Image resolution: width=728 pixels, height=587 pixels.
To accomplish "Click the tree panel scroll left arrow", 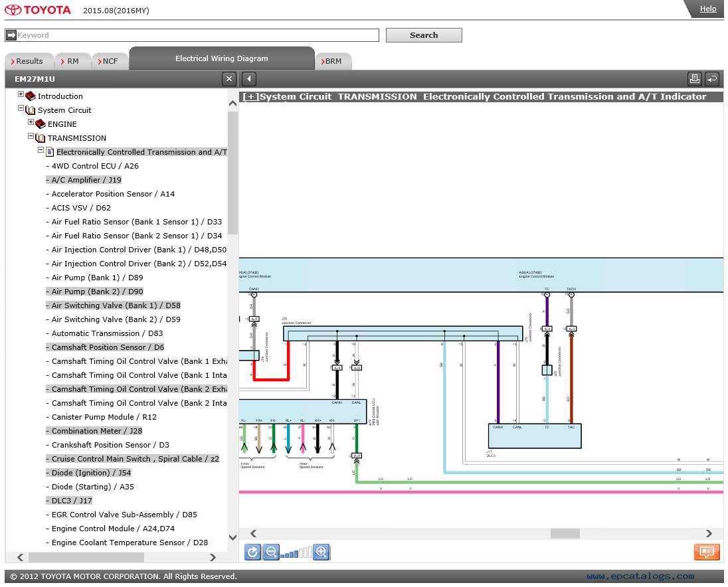I will 20,557.
